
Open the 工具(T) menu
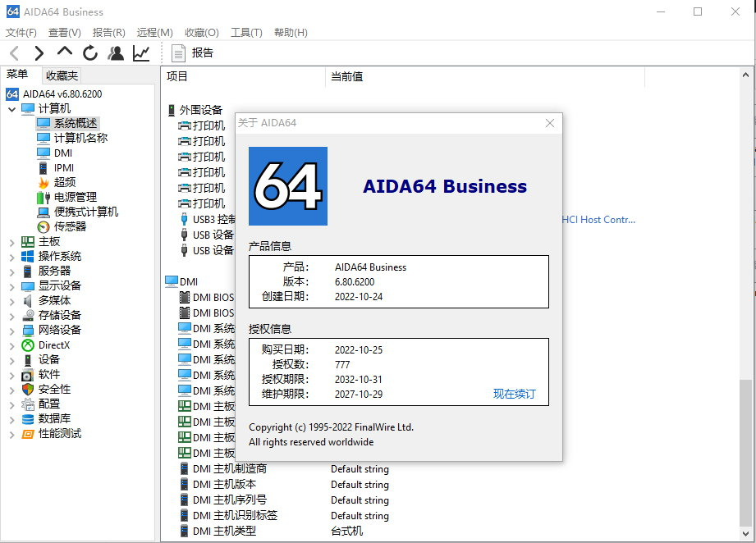point(246,33)
